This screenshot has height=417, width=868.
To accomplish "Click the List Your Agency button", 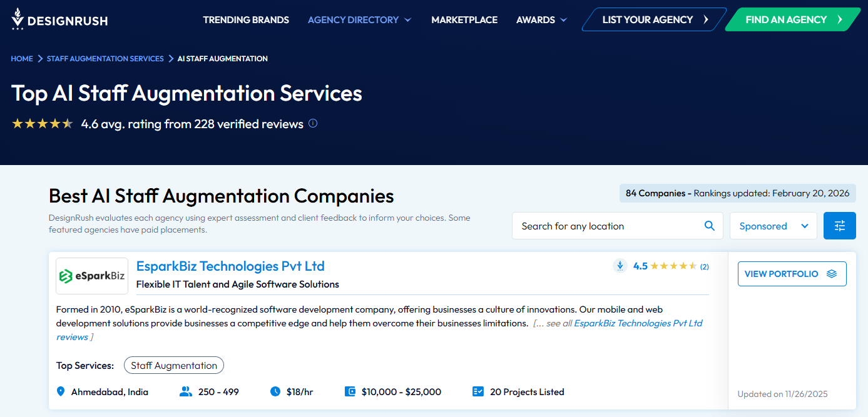I will 655,19.
